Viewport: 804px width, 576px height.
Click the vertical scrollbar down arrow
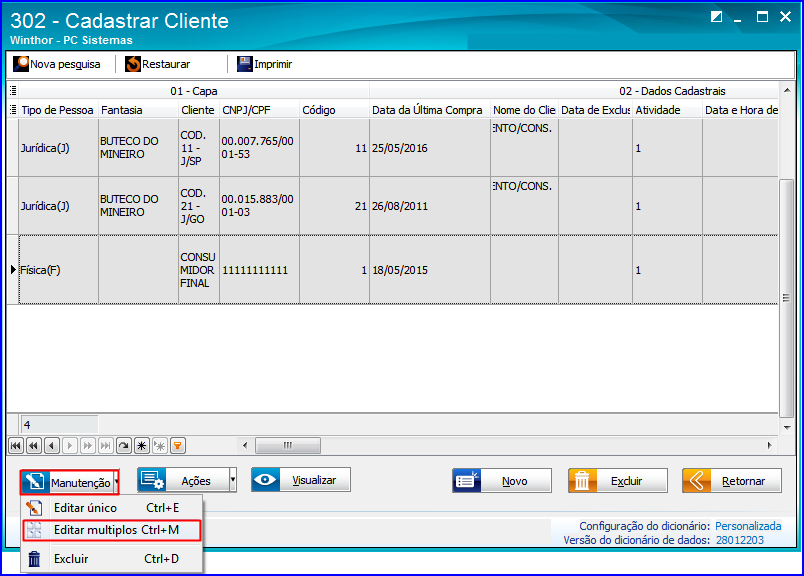point(787,427)
